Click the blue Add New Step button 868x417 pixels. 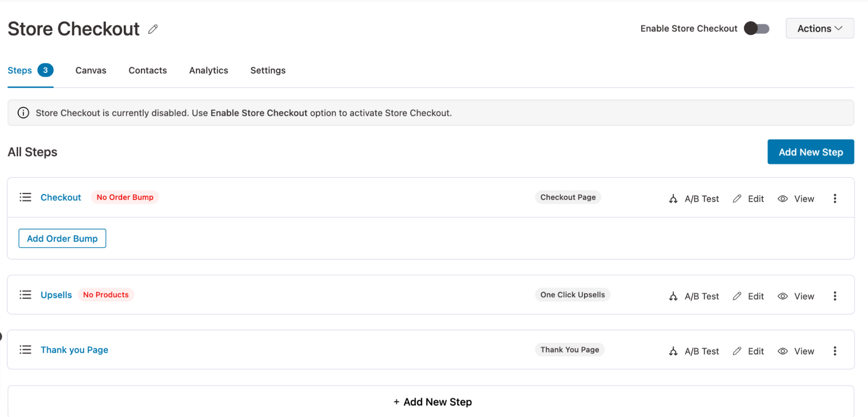[x=810, y=152]
